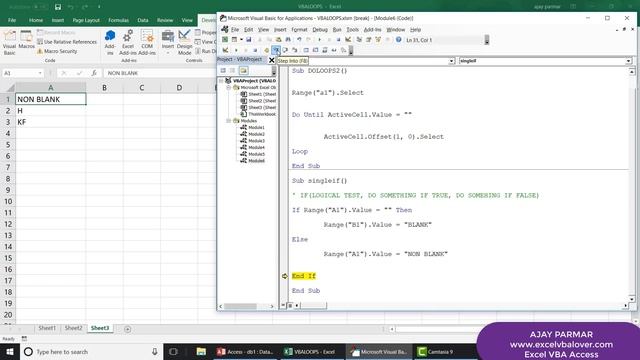Open the Format menu in VBA editor
The width and height of the screenshot is (640, 360).
pyautogui.click(x=299, y=30)
